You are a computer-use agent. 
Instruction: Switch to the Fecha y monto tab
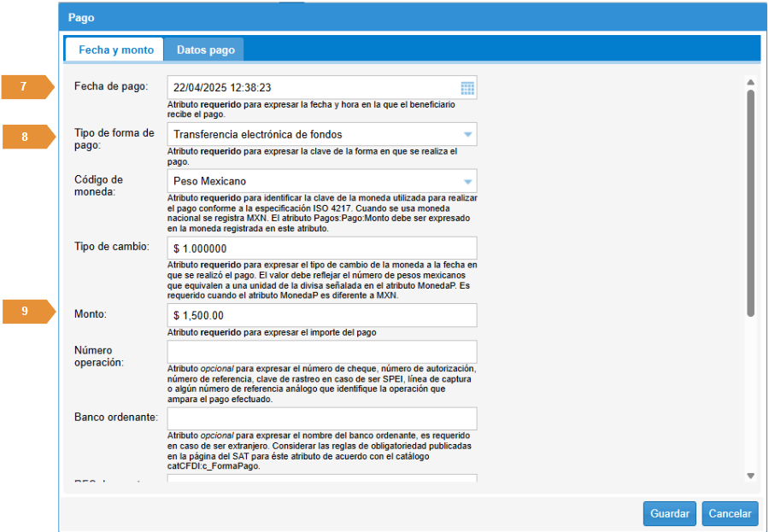(x=115, y=50)
